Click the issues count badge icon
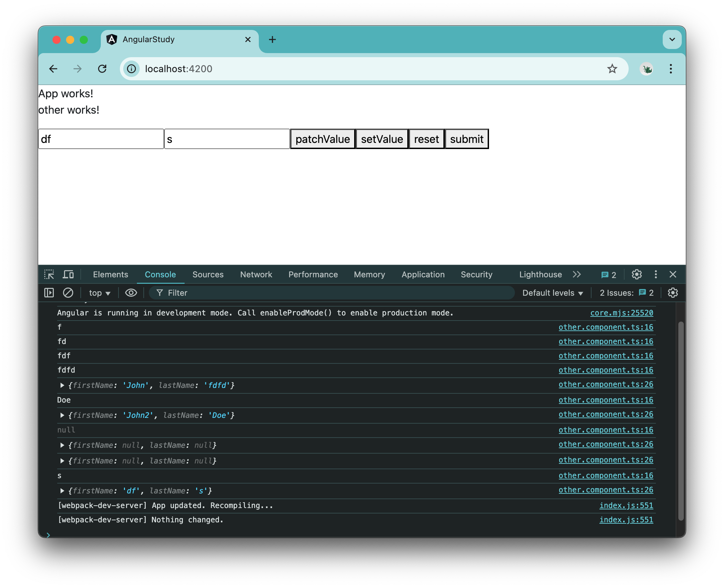Image resolution: width=724 pixels, height=588 pixels. (x=647, y=293)
